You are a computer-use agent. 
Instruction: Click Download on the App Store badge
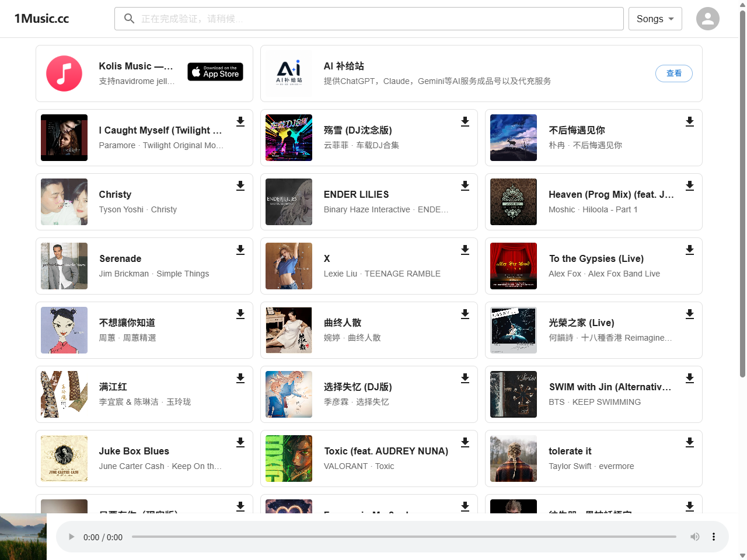(215, 72)
